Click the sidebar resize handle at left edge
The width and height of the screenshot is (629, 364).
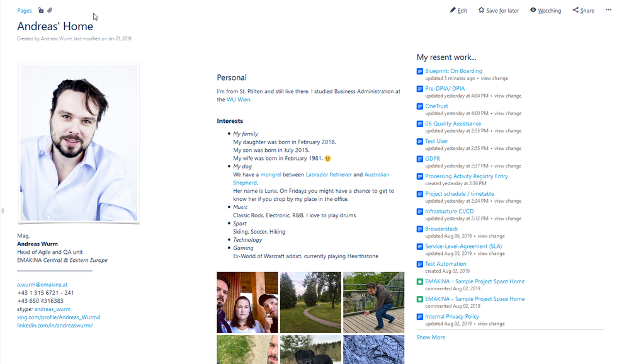[3, 211]
